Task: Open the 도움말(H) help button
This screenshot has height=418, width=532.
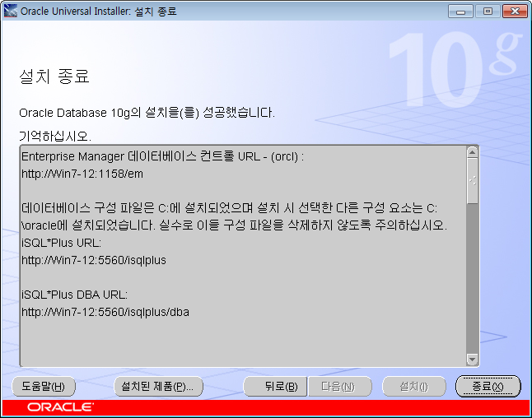Action: [x=44, y=386]
